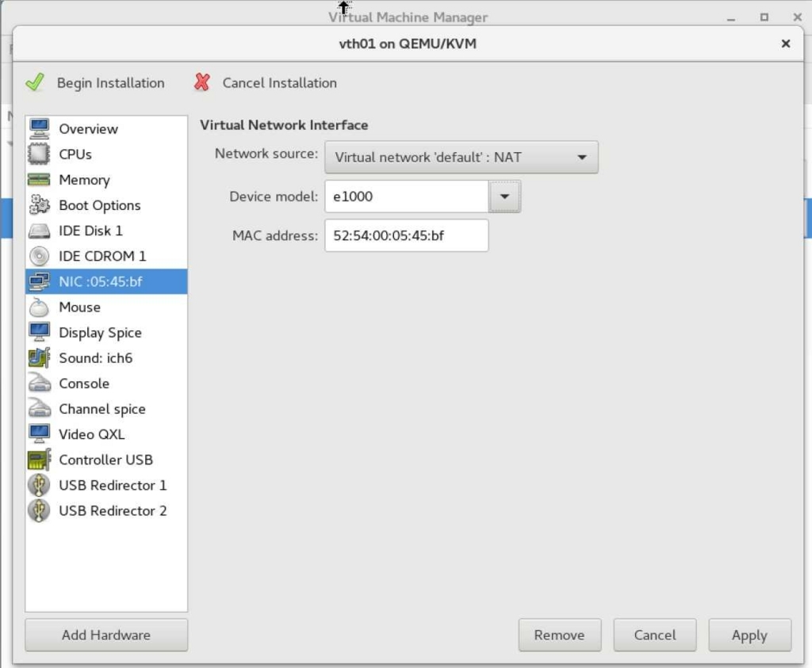Select the Display Spice monitor icon
812x668 pixels.
click(x=40, y=332)
